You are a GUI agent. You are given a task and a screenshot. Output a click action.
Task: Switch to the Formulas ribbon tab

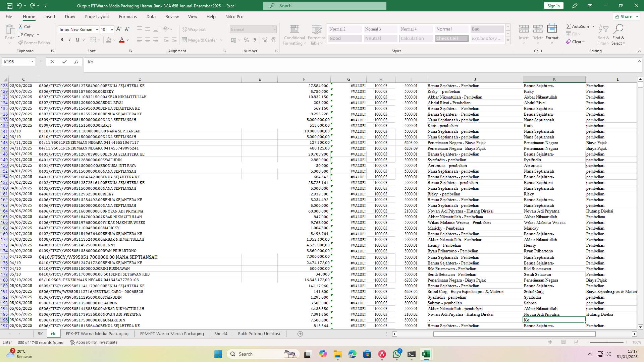[x=128, y=16]
